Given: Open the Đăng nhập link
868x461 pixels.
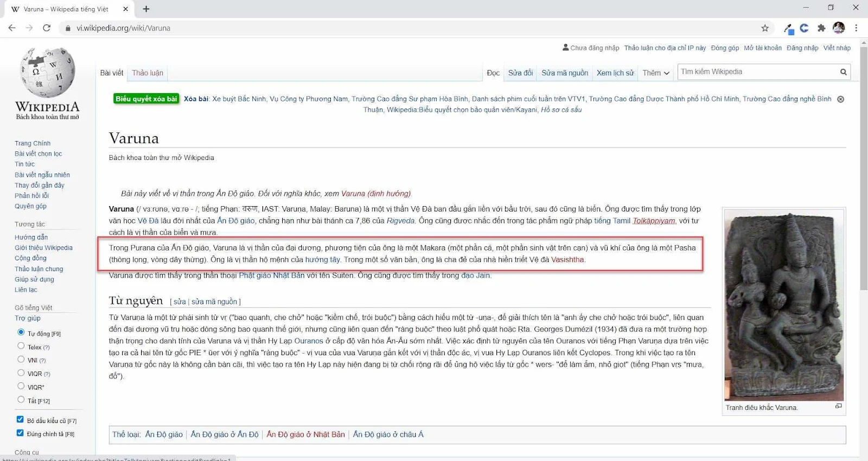Looking at the screenshot, I should [802, 48].
